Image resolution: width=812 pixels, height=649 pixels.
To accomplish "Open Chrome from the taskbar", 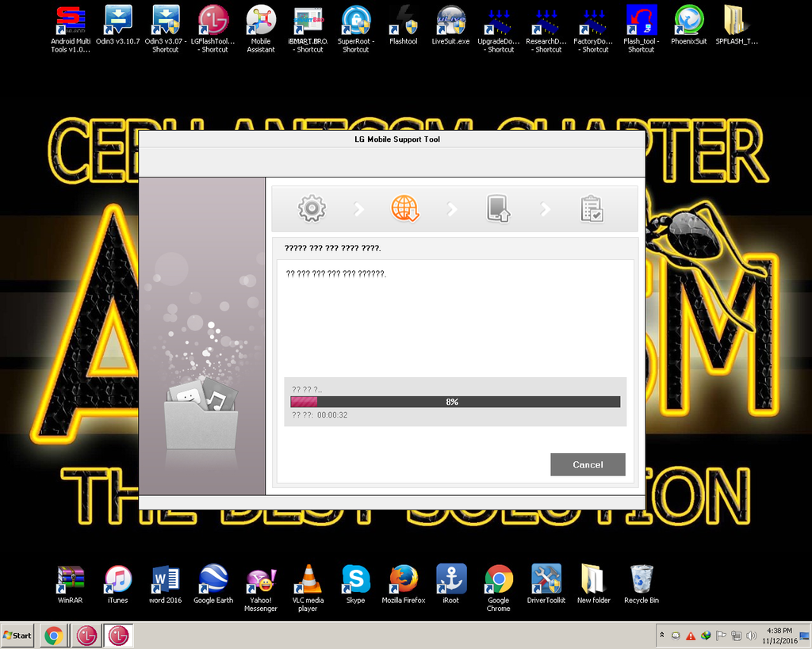I will tap(53, 636).
